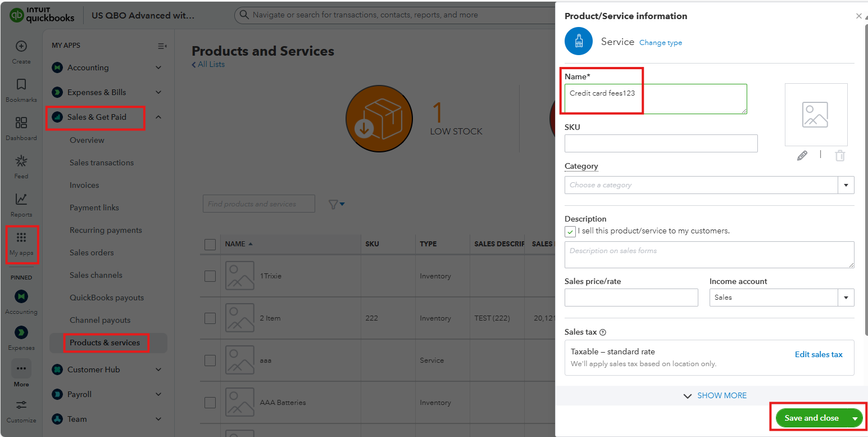The width and height of the screenshot is (868, 437).
Task: Click the pencil edit image icon
Action: coord(802,156)
